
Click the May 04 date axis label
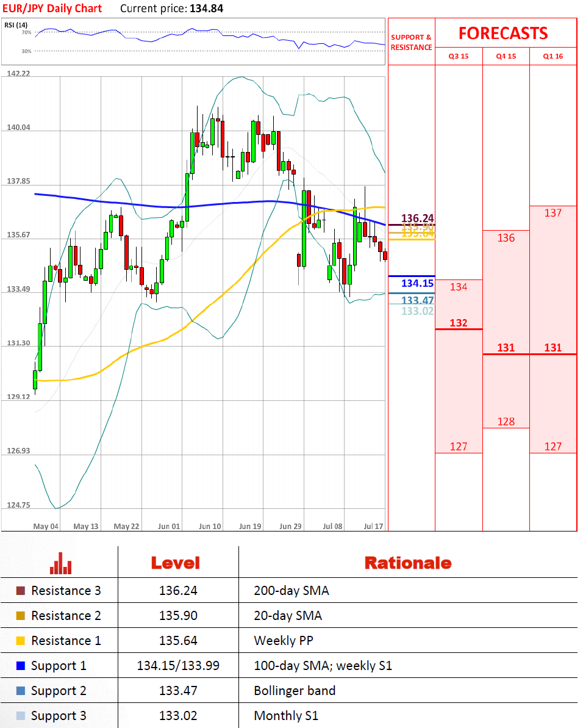tap(46, 527)
